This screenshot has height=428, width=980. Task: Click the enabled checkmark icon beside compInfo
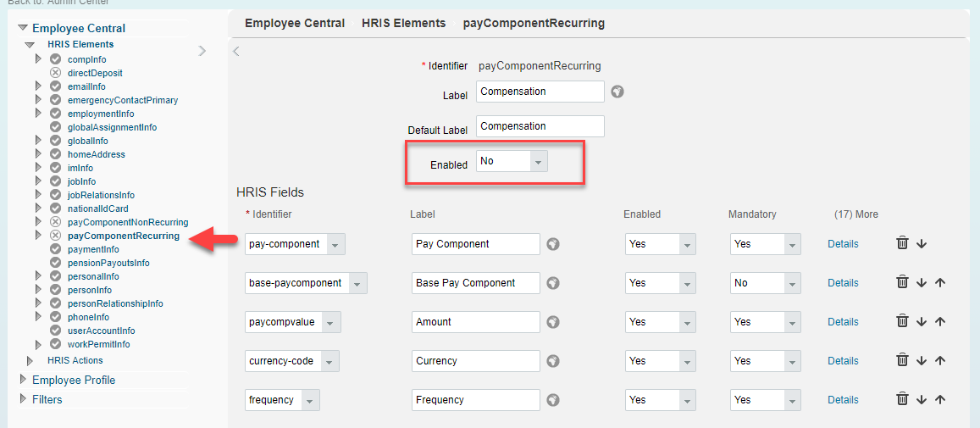tap(55, 58)
